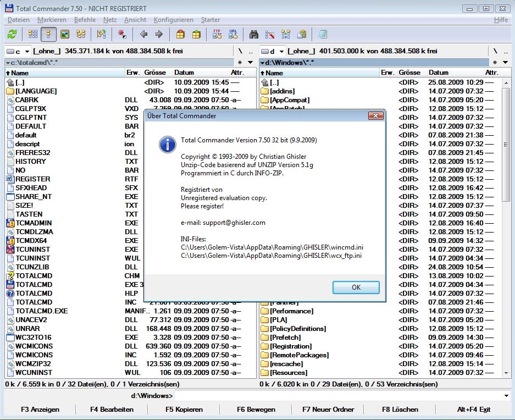Click the unpack files box icon
Image resolution: width=515 pixels, height=420 pixels.
click(x=196, y=34)
